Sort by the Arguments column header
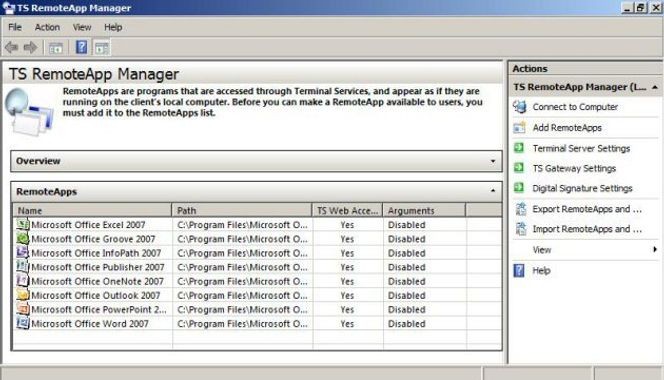Viewport: 664px width, 380px height. pyautogui.click(x=424, y=211)
